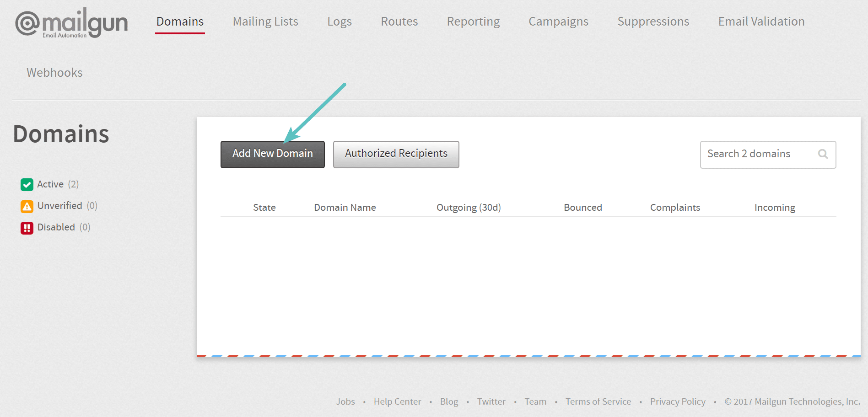The height and width of the screenshot is (417, 868).
Task: Open the Logs section
Action: 339,21
